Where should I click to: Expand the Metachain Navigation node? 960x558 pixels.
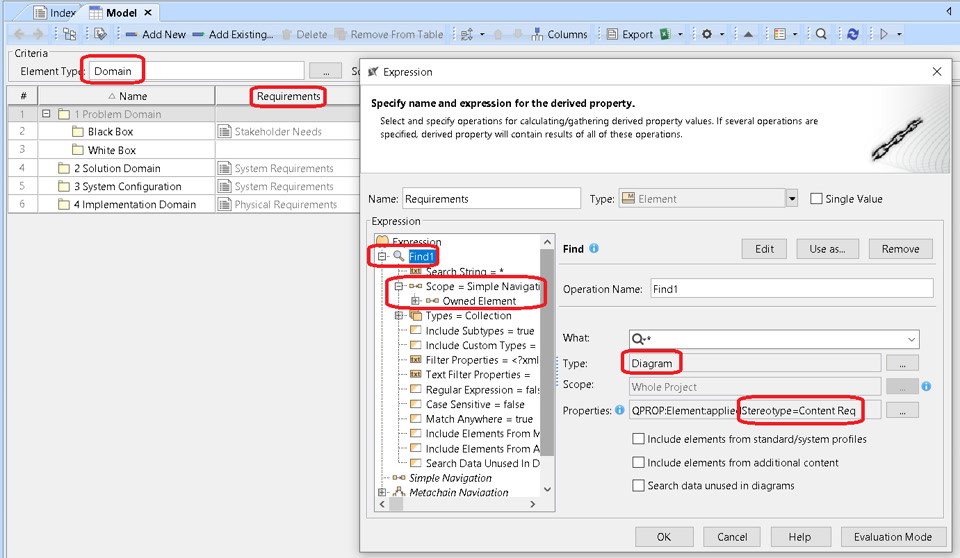tap(382, 492)
